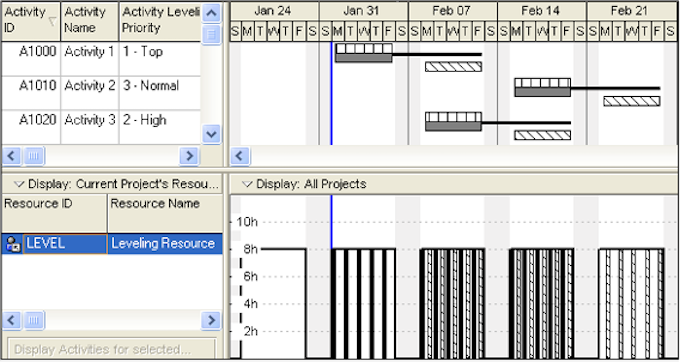This screenshot has width=680, height=362.
Task: Click the Feb 14 week header
Action: (x=542, y=11)
